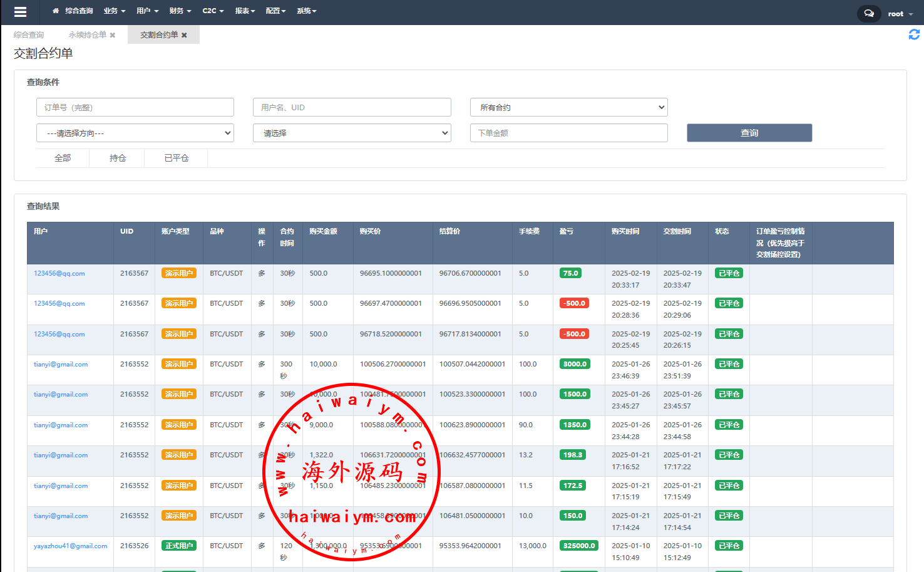924x572 pixels.
Task: Open the 业务 menu
Action: (x=114, y=11)
